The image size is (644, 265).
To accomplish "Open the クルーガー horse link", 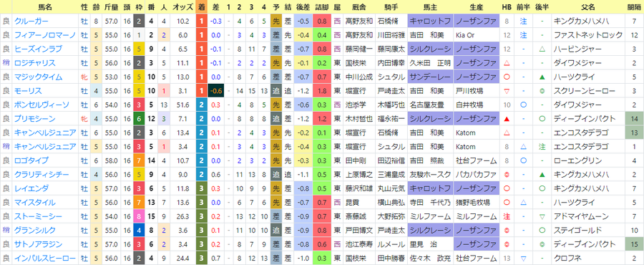I will coord(31,21).
